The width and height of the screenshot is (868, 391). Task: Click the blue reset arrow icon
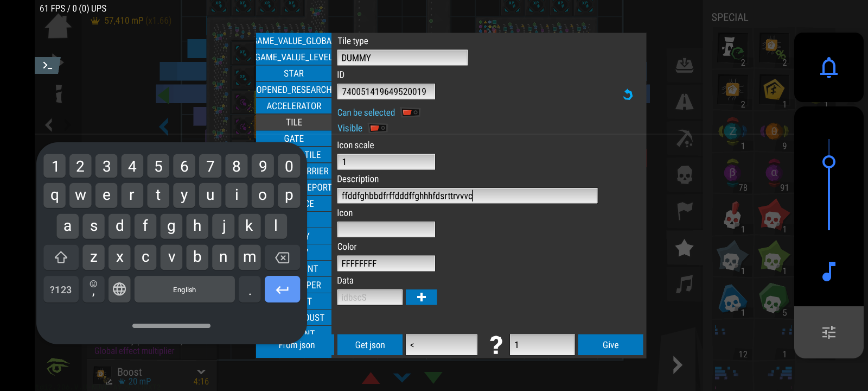(628, 94)
